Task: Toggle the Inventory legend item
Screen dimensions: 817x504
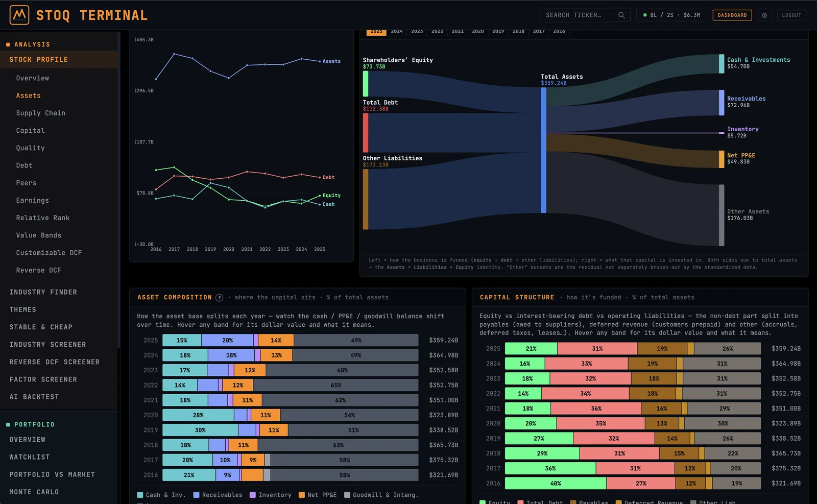Action: point(270,495)
